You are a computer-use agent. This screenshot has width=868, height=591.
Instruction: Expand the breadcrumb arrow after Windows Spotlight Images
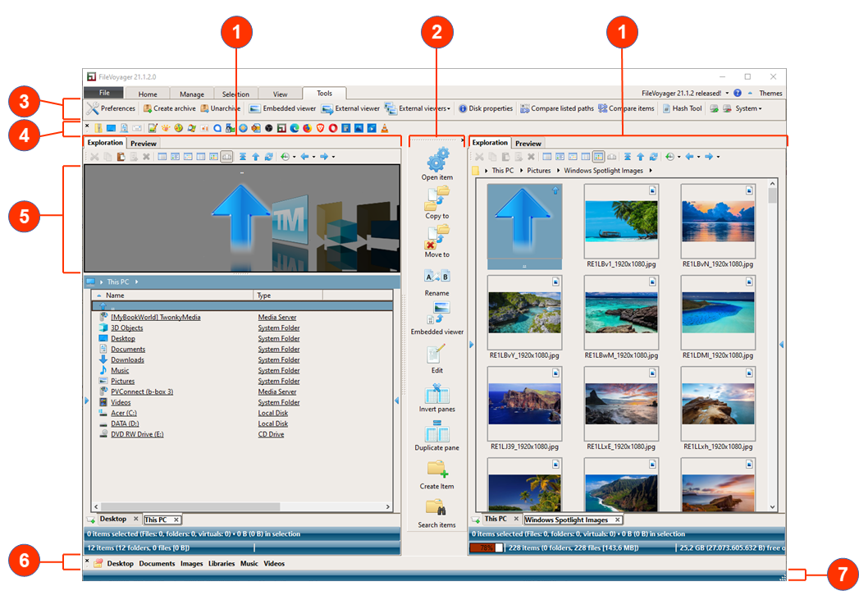click(x=651, y=171)
